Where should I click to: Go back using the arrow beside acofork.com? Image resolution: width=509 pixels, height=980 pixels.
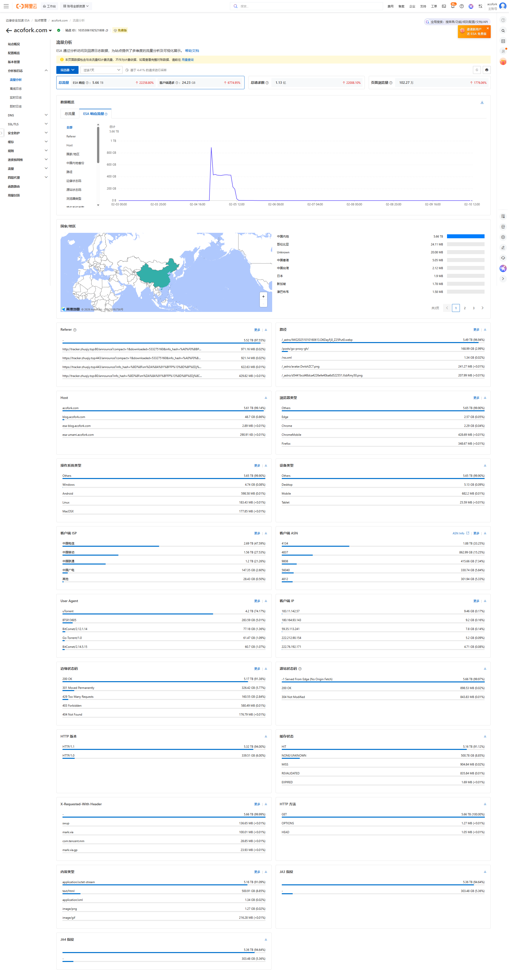[9, 30]
